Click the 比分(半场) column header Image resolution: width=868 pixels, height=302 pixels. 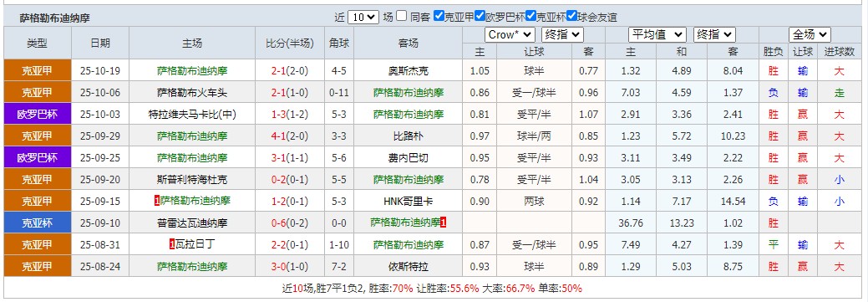pyautogui.click(x=290, y=43)
